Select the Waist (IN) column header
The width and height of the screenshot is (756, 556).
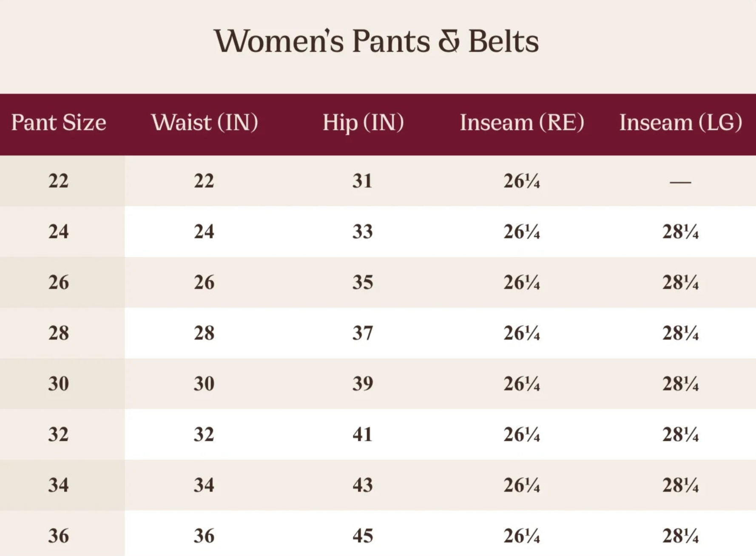coord(205,123)
